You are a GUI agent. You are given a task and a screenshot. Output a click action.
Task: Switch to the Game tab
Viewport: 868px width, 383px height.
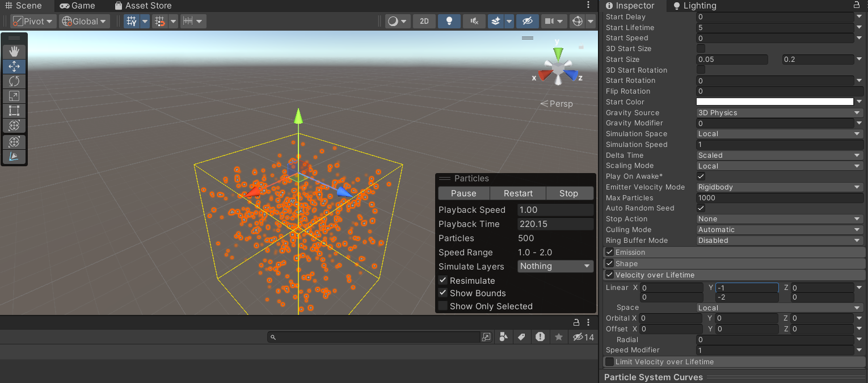pos(78,6)
